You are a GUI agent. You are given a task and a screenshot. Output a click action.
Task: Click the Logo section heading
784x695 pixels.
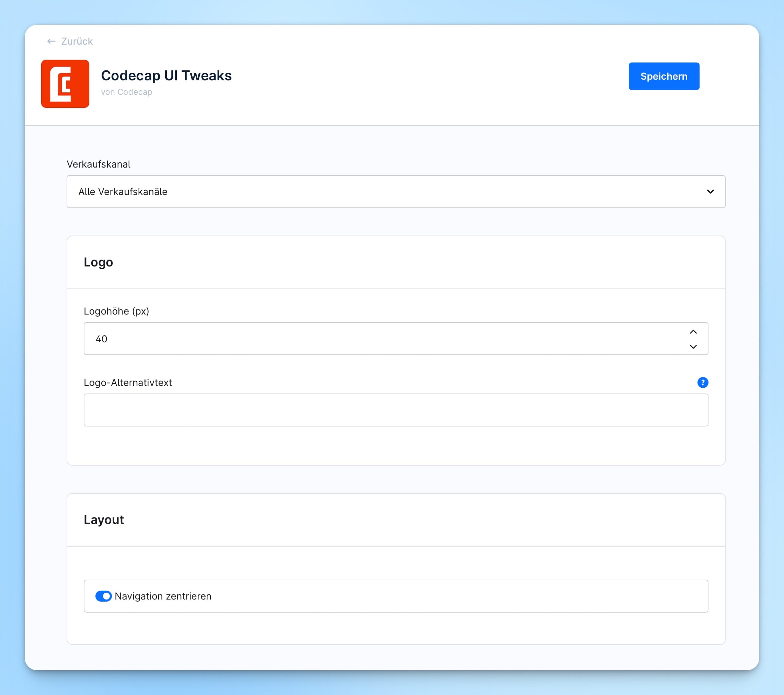[98, 262]
